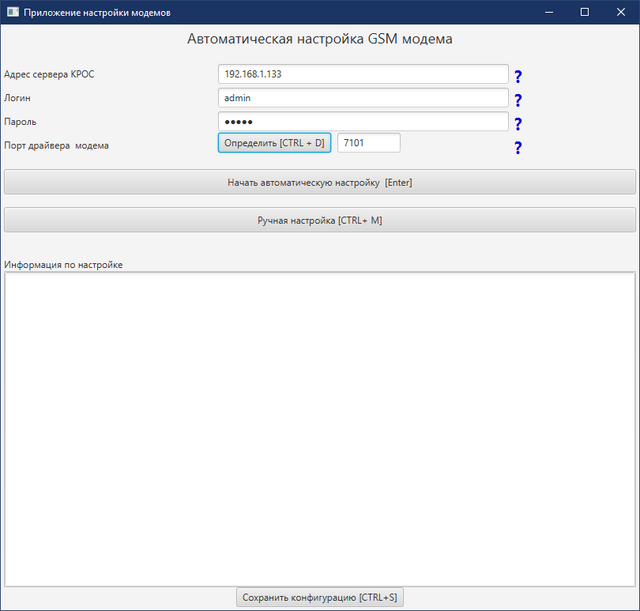
Task: Open the help question mark for Логин
Action: coord(518,100)
